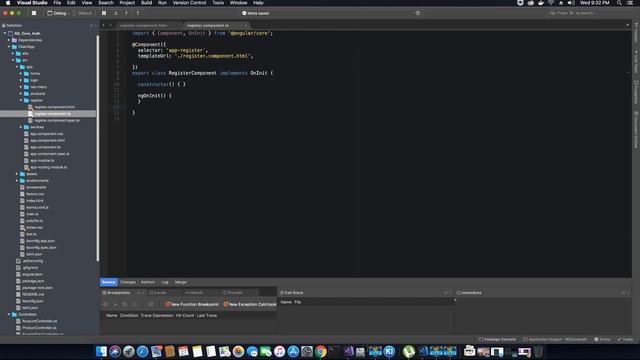The width and height of the screenshot is (640, 360).
Task: Close the register.component.ts editor tab
Action: coord(245,25)
